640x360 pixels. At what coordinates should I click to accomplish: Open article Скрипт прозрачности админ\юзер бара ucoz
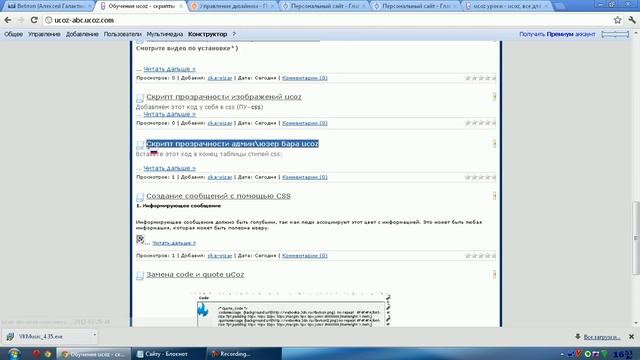[x=232, y=144]
